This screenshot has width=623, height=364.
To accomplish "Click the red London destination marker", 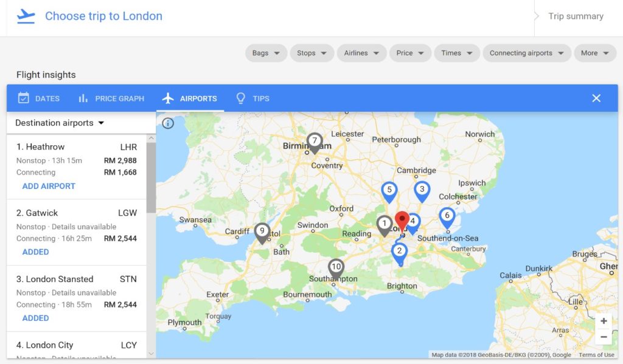I will click(402, 221).
